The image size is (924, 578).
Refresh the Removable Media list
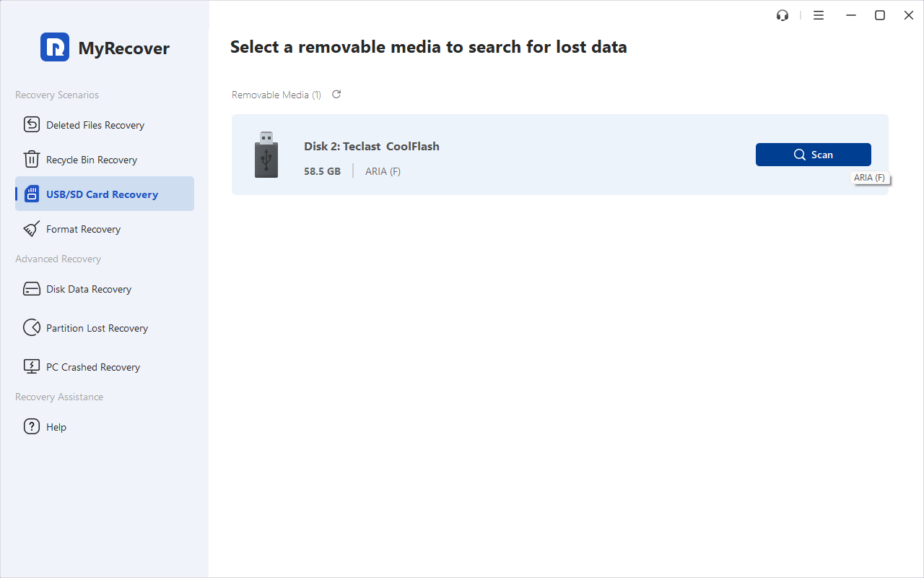(336, 95)
